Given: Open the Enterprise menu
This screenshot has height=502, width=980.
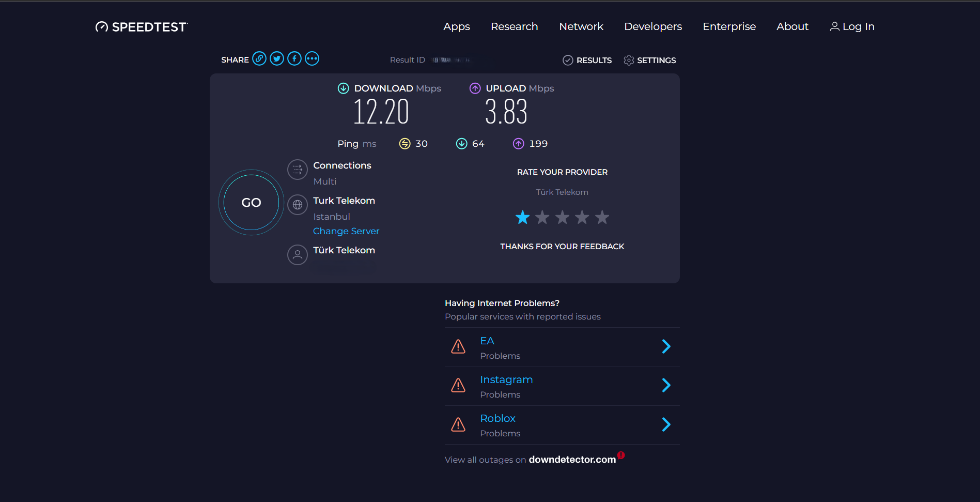Looking at the screenshot, I should [729, 26].
